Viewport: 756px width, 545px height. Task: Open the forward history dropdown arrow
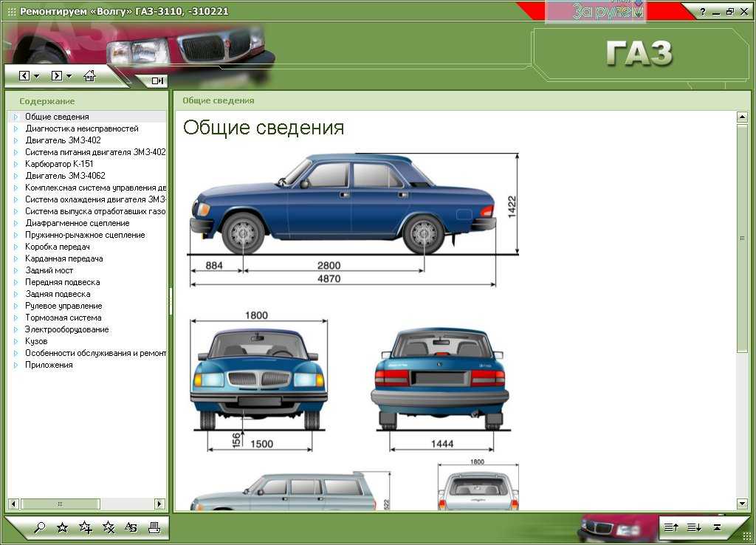coord(69,76)
